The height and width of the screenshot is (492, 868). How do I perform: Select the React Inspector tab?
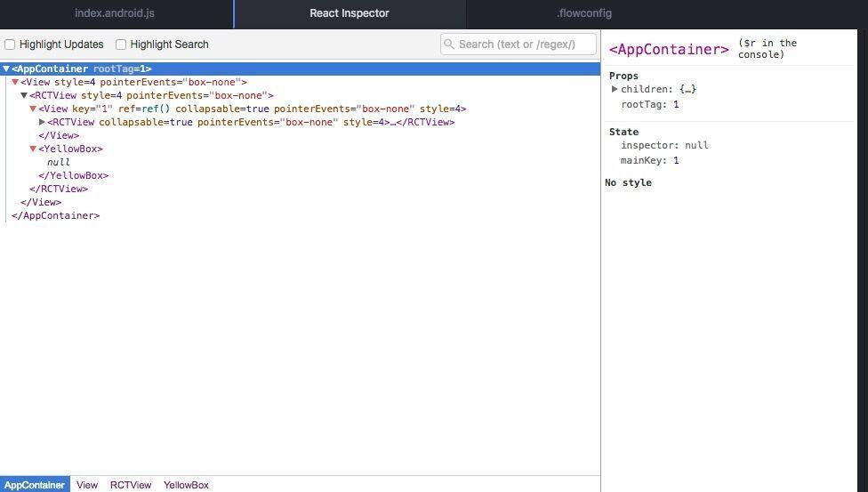(350, 13)
